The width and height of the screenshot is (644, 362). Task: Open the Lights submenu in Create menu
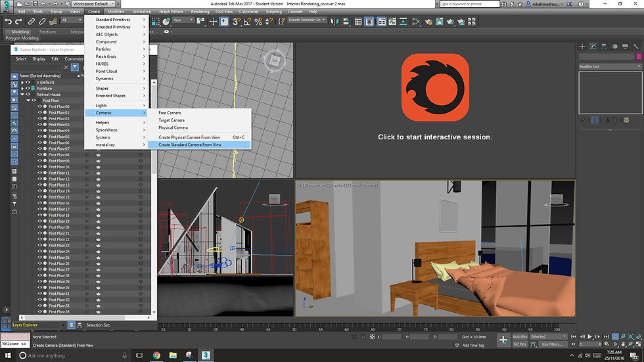(x=116, y=106)
